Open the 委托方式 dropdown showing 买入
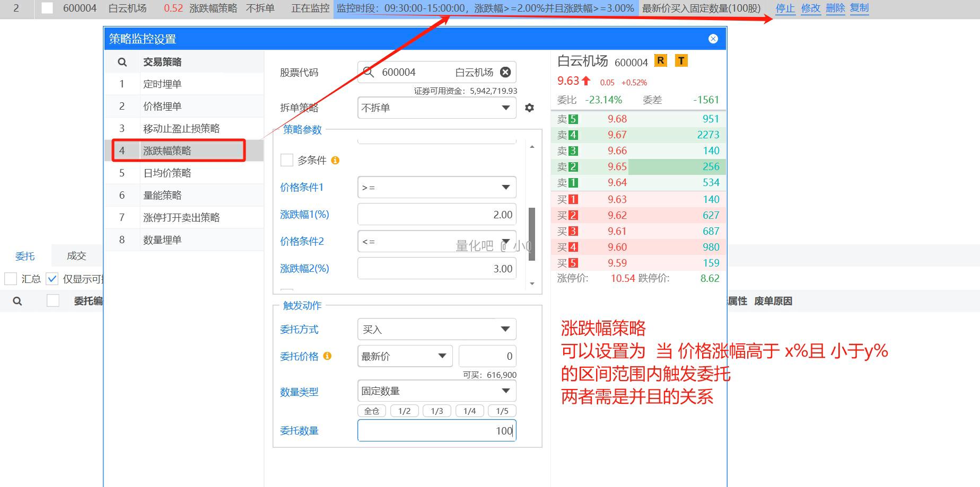This screenshot has width=980, height=487. point(436,329)
